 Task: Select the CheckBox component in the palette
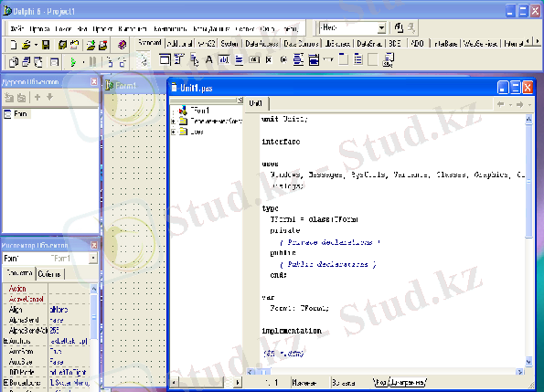(x=269, y=59)
